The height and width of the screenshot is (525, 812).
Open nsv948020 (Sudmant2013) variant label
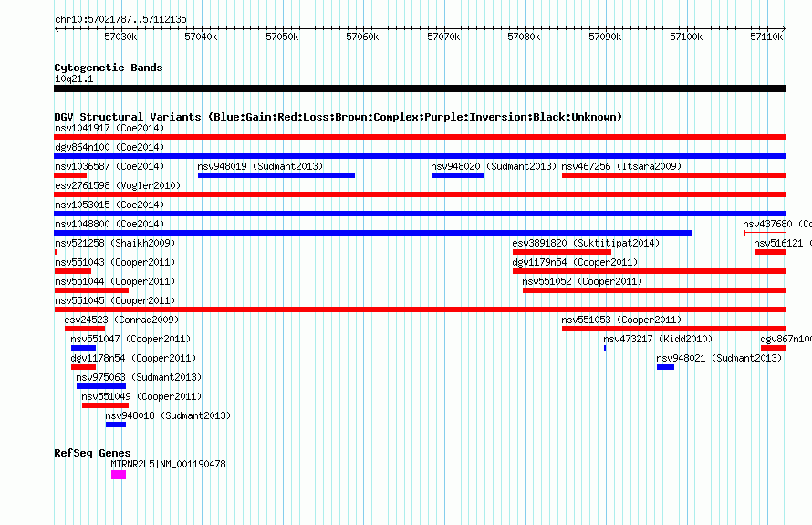coord(494,166)
